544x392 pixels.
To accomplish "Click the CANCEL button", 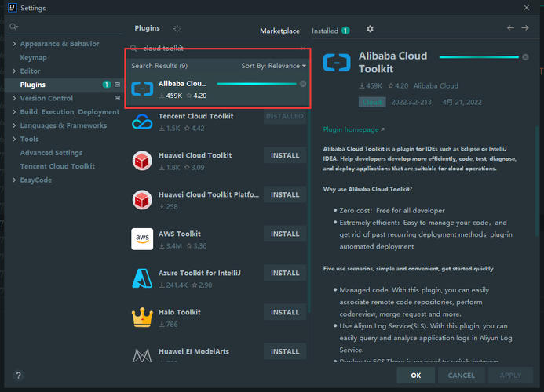I will [461, 376].
